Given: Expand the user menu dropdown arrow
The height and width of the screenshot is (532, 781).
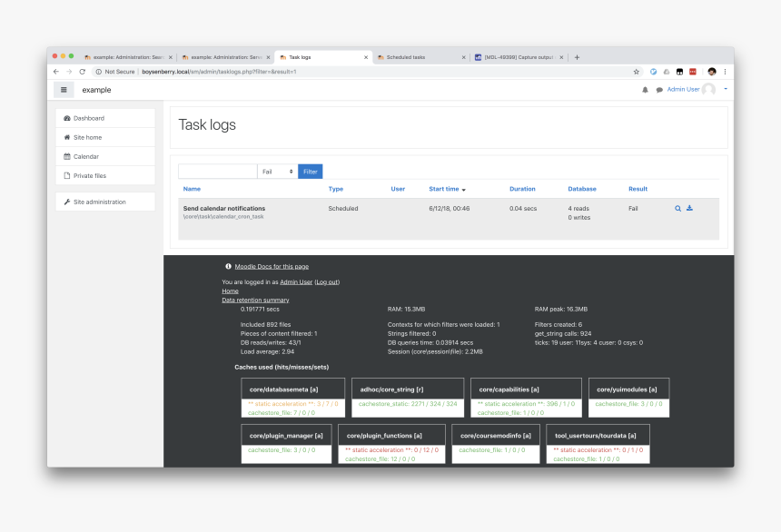Looking at the screenshot, I should 726,89.
